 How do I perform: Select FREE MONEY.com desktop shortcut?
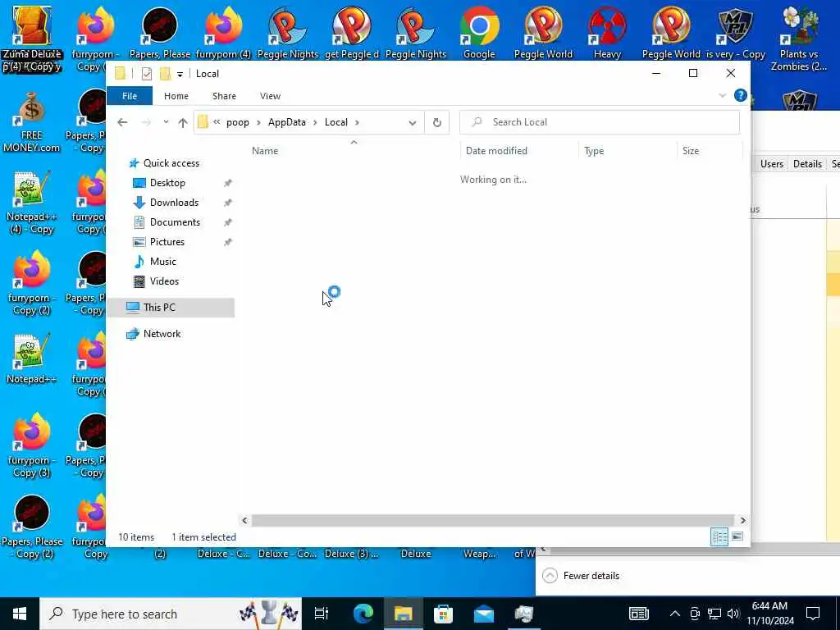(x=31, y=122)
